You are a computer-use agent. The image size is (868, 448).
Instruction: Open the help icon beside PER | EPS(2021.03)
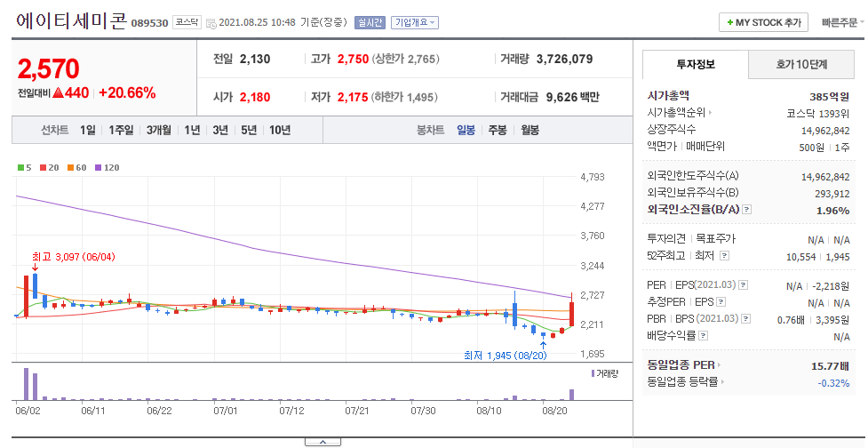click(x=744, y=285)
